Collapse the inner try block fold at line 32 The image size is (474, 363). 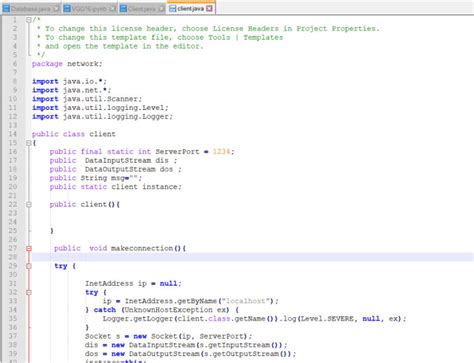29,292
